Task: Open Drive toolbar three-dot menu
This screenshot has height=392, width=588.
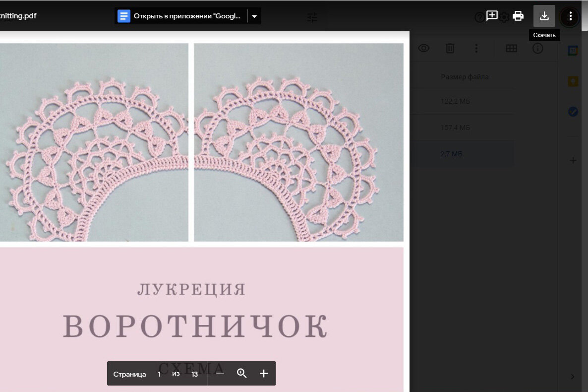Action: point(476,48)
